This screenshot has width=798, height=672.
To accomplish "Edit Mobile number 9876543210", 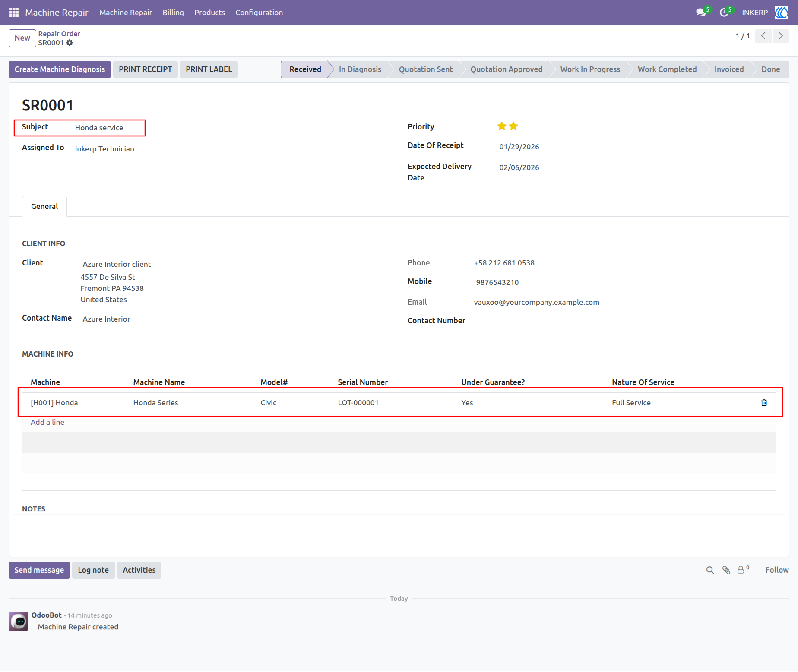I will 497,282.
